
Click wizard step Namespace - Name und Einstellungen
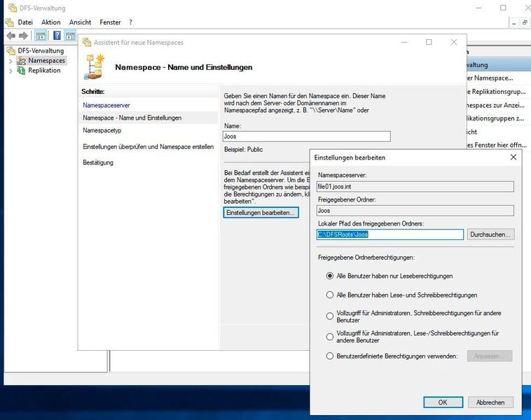(x=132, y=118)
